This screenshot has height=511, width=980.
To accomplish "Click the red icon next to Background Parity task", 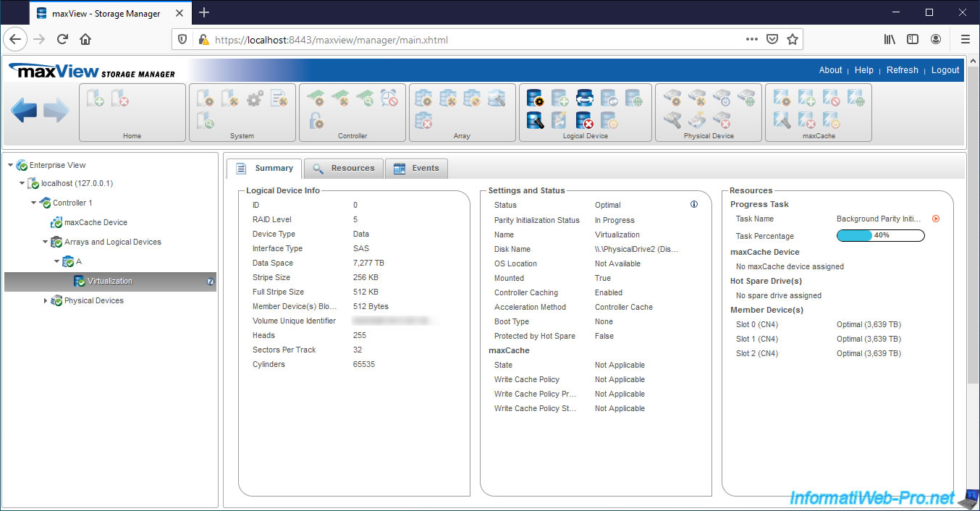I will click(936, 219).
